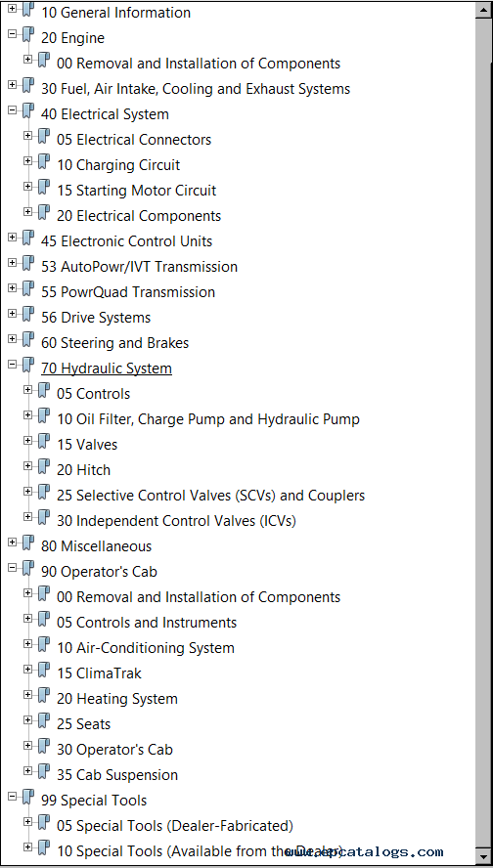Open 70 Hydraulic System underlined link
493x868 pixels.
(107, 369)
